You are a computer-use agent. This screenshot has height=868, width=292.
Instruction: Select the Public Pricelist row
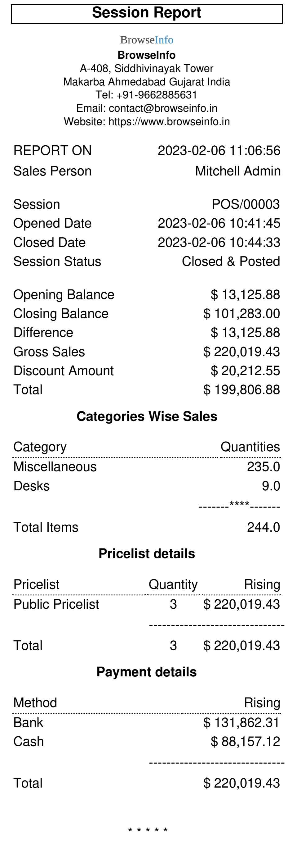click(147, 605)
